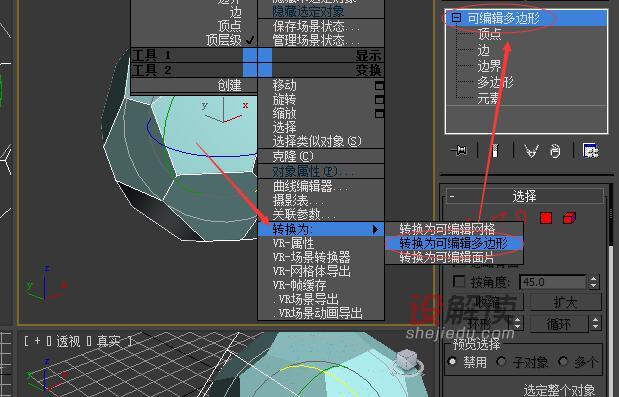Click 透视 viewport label
The width and height of the screenshot is (619, 397).
coord(68,341)
